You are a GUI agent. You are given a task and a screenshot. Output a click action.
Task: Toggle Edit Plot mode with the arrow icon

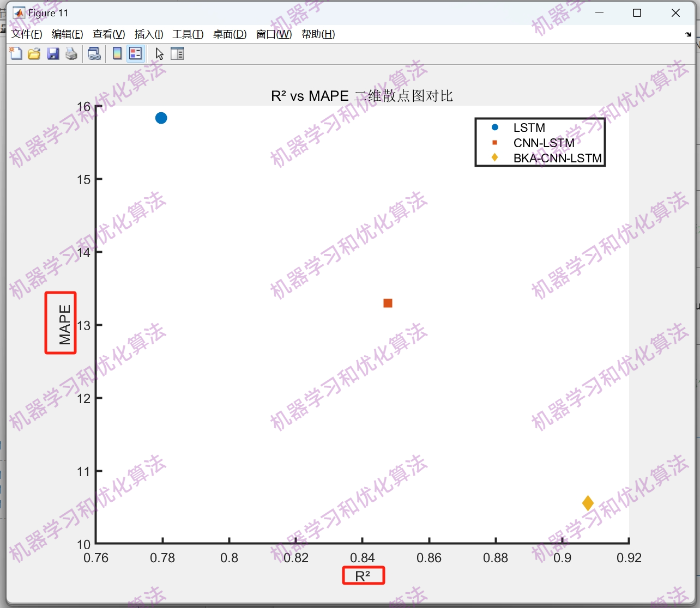pos(159,53)
